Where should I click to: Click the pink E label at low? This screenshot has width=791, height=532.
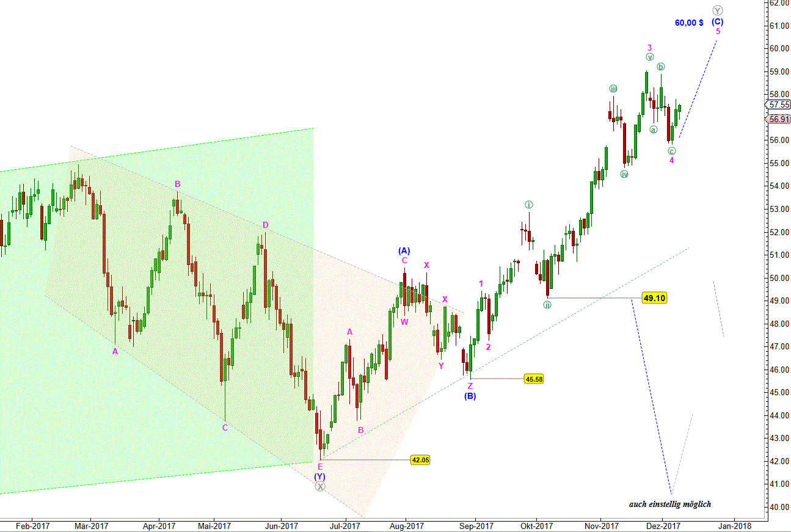coord(320,467)
